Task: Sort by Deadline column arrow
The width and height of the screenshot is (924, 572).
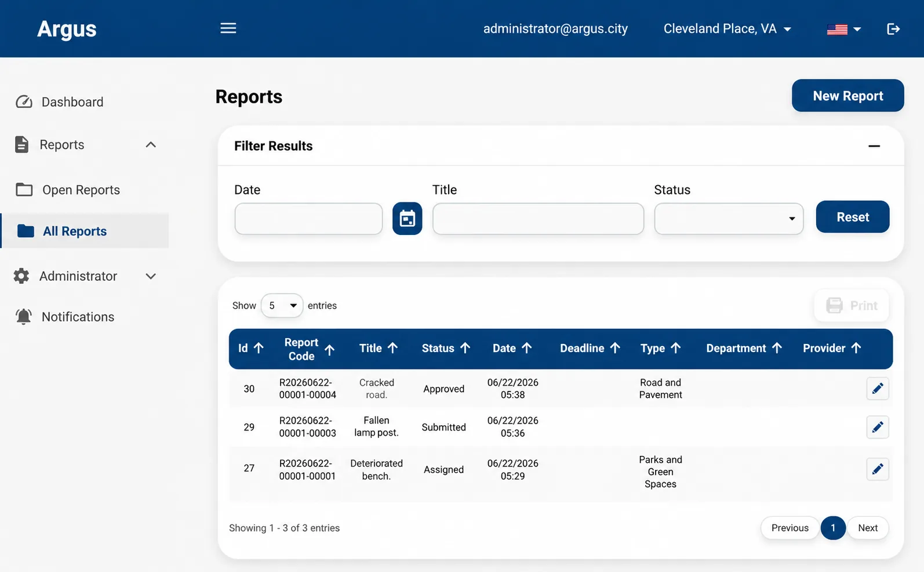Action: (615, 348)
